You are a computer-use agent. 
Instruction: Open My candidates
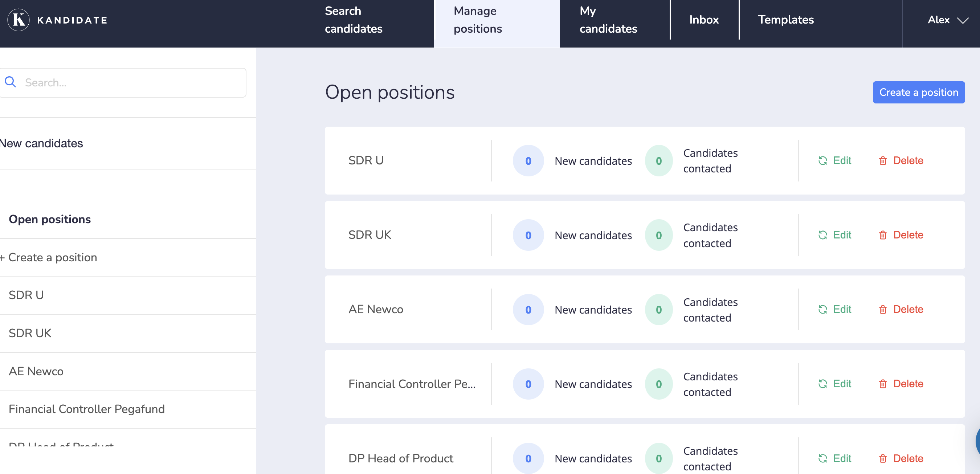[608, 20]
